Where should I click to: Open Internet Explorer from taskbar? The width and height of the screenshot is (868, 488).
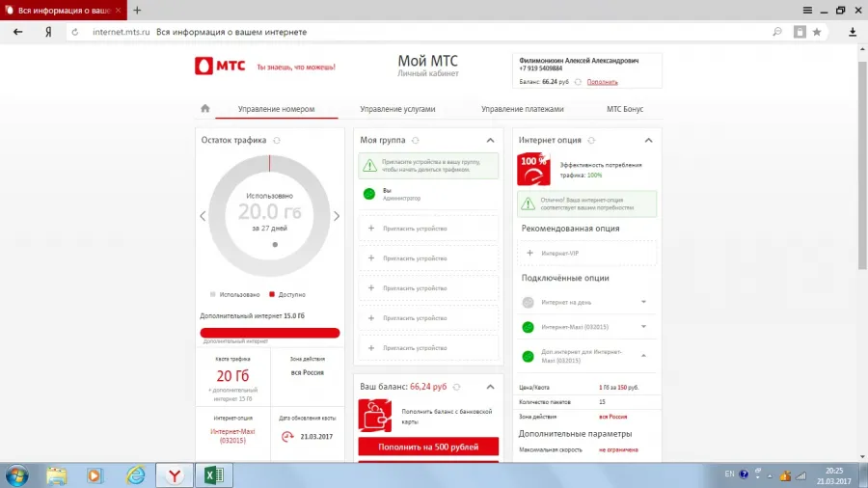[x=136, y=475]
